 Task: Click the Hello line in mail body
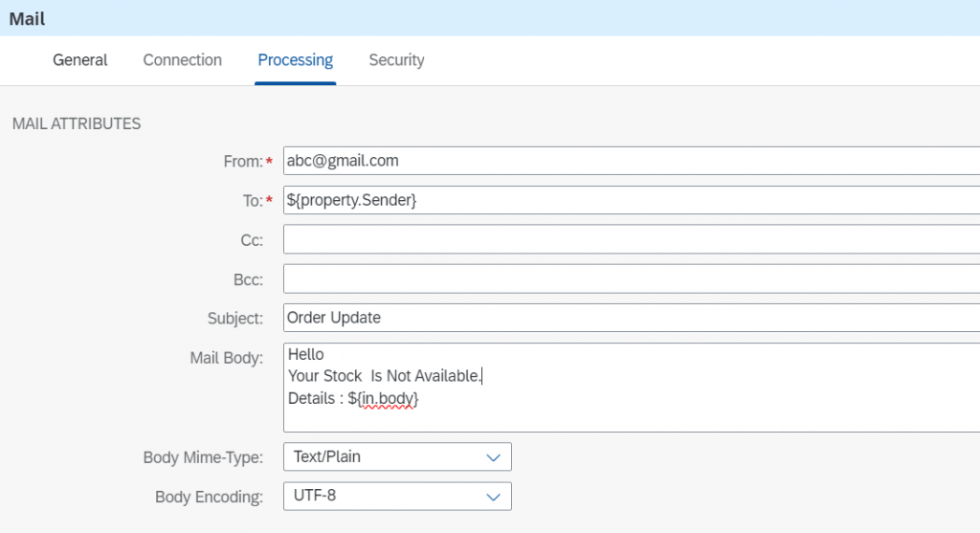305,354
